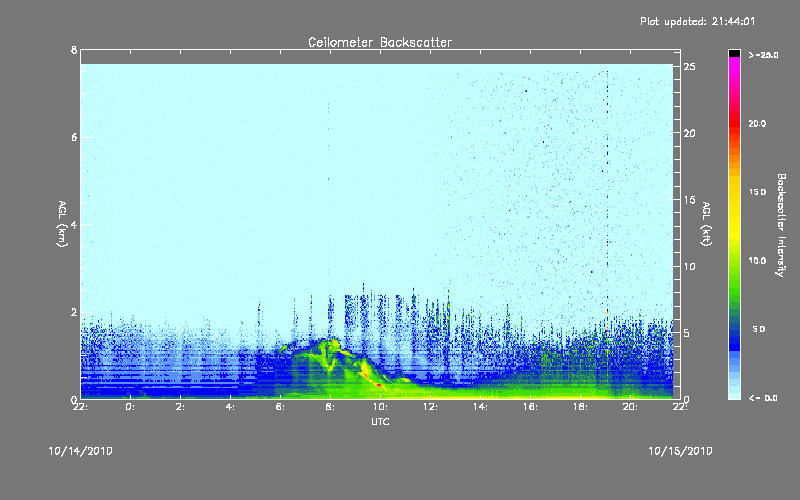Click the "2:" hour label on UTC axis
This screenshot has height=500, width=800.
tap(180, 407)
